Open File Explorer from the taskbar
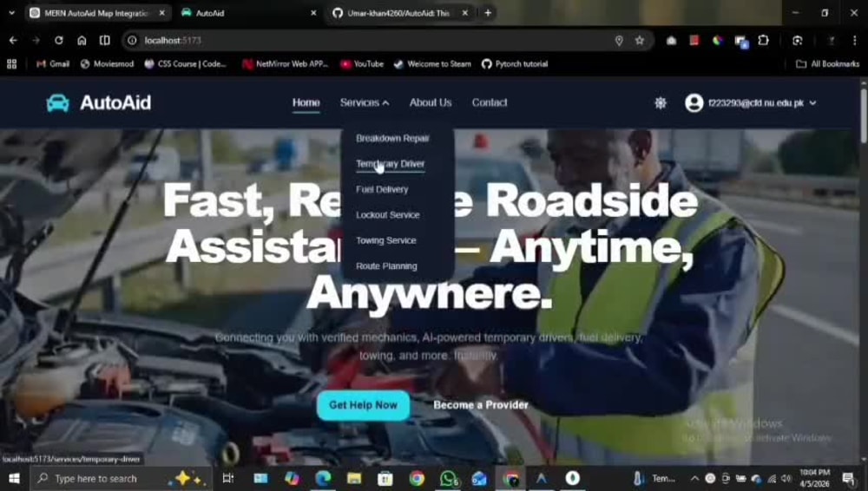This screenshot has width=868, height=491. click(x=354, y=478)
